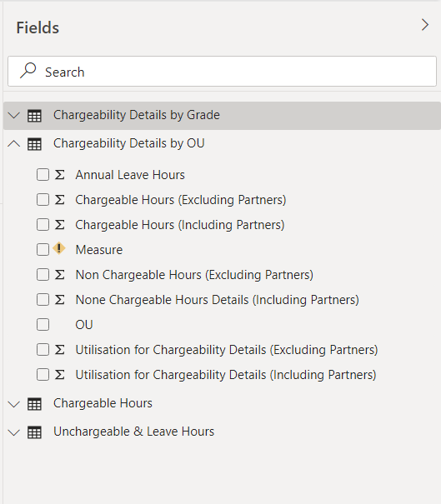Expand the Chargeability Details by Grade table
The height and width of the screenshot is (504, 441).
(x=14, y=116)
